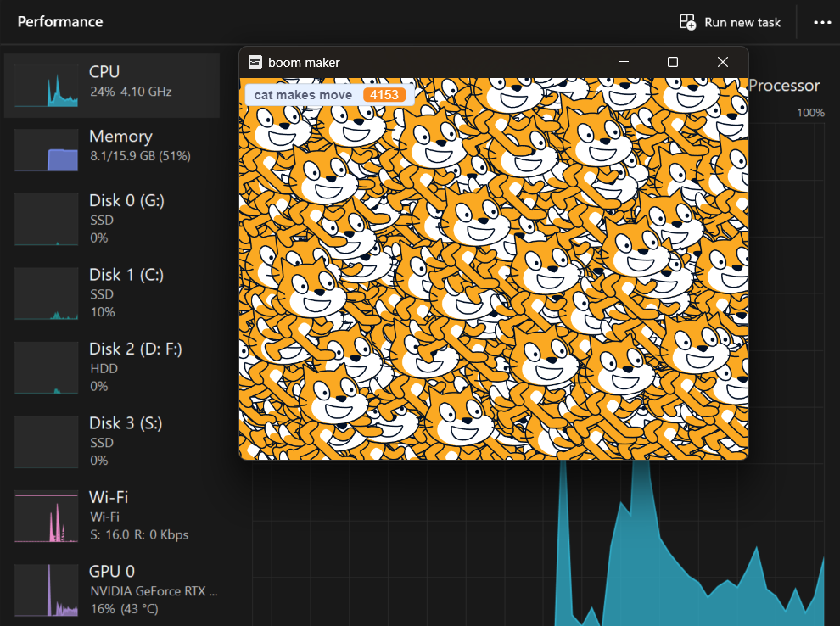
Task: Click the GPU 0 mini graph thumbnail
Action: pos(46,590)
